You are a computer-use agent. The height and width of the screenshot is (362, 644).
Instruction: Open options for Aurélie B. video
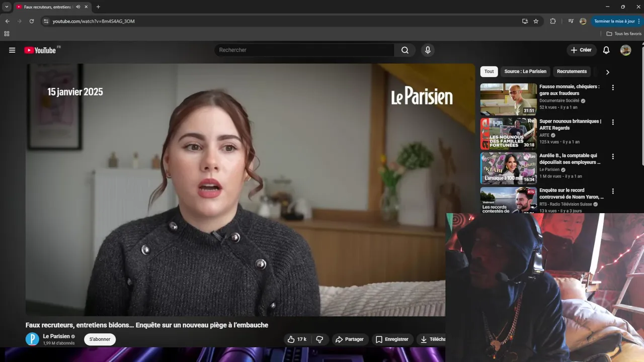point(613,157)
